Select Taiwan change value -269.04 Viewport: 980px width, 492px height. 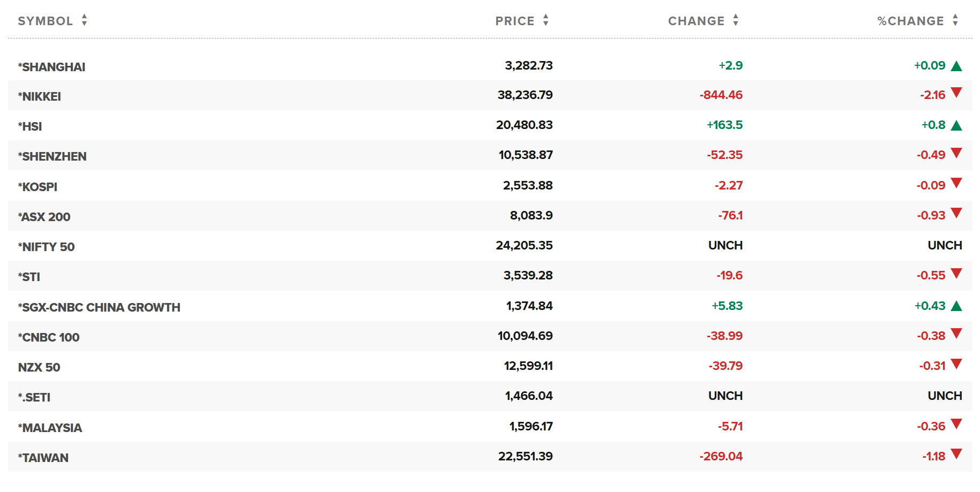[721, 456]
